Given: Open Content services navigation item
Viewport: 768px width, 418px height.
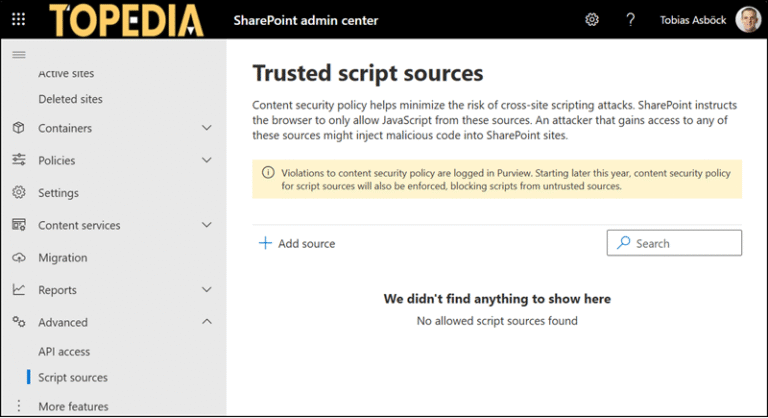Looking at the screenshot, I should [x=79, y=225].
